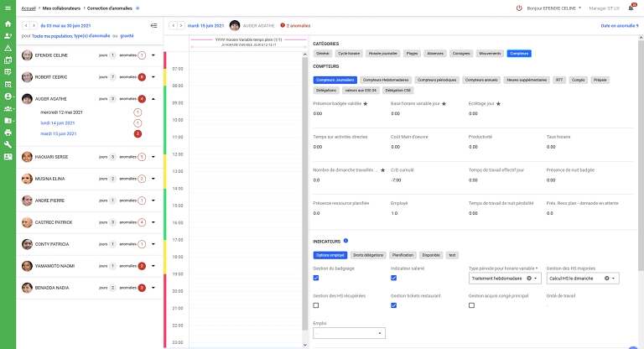Expand ANDRE PIERRE row arrow
This screenshot has width=644, height=349.
(x=153, y=201)
